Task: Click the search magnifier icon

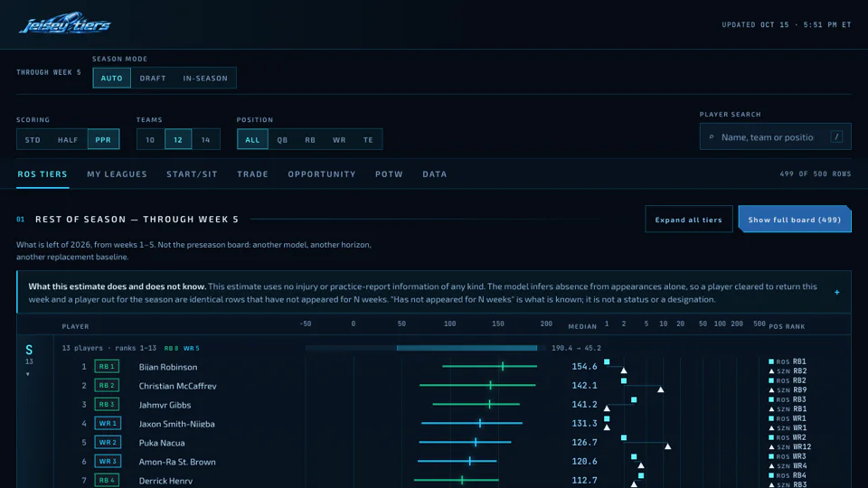Action: pyautogui.click(x=712, y=137)
